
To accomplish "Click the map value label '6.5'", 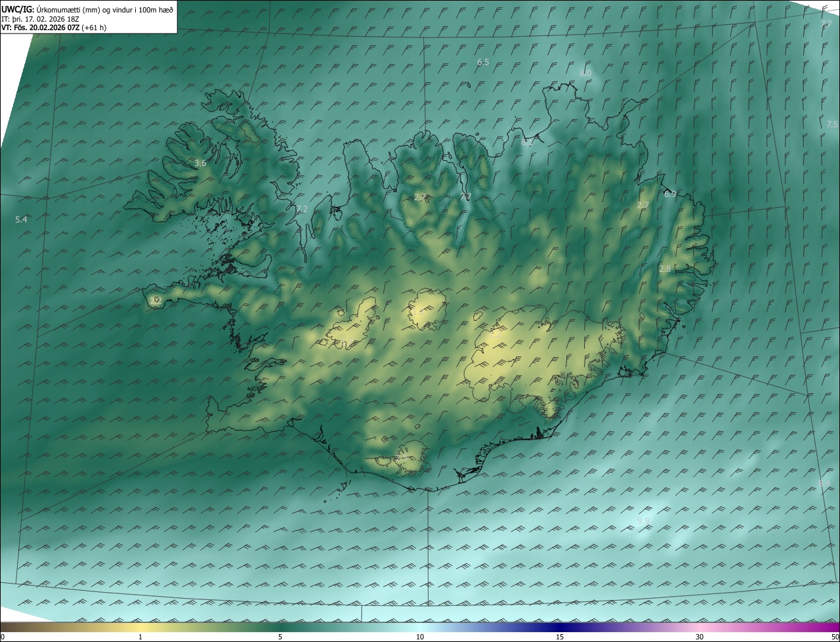I will (x=483, y=62).
